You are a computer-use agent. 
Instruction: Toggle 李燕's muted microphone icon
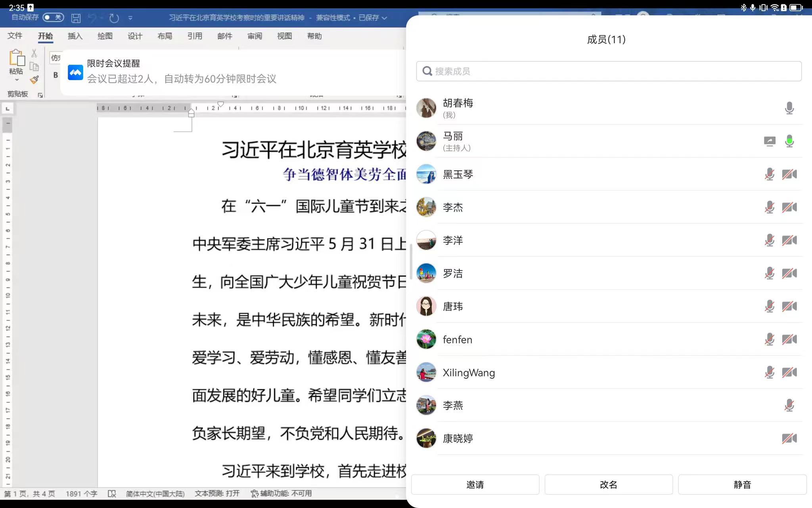tap(789, 406)
